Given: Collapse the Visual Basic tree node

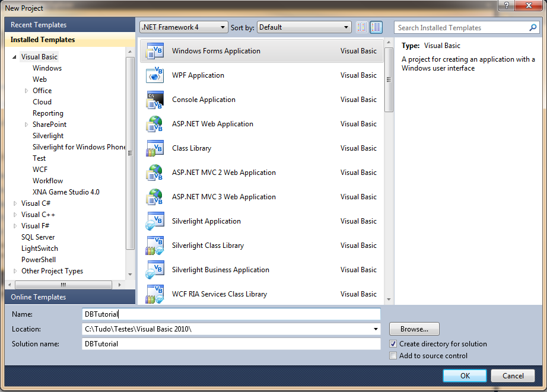Looking at the screenshot, I should 14,56.
